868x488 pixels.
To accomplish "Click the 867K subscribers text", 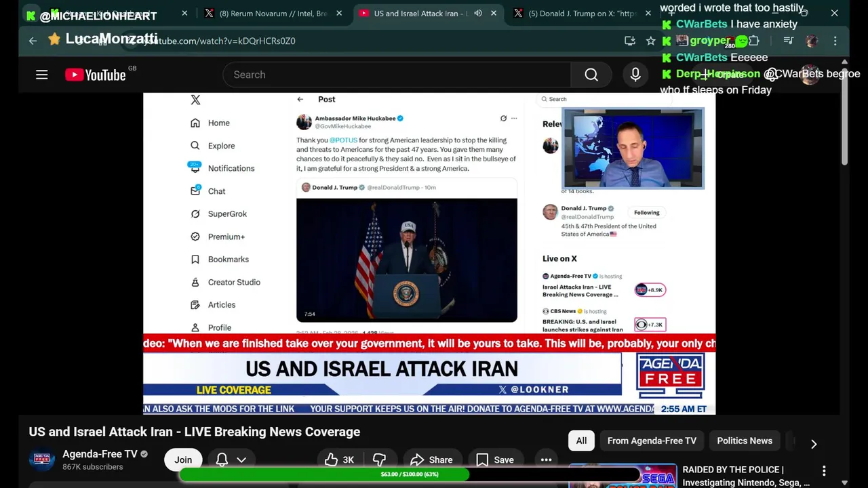I will [x=93, y=467].
